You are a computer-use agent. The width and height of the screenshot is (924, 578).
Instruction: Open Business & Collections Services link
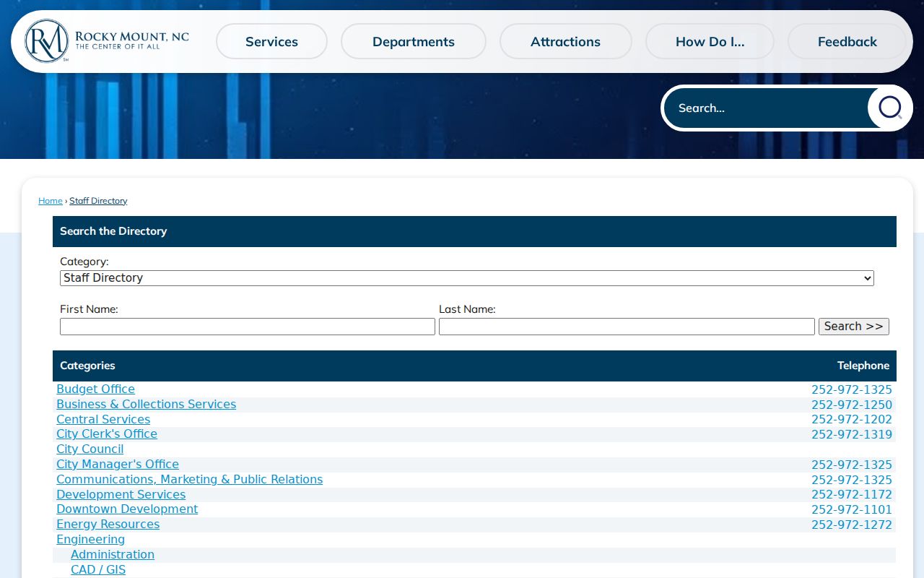[146, 405]
